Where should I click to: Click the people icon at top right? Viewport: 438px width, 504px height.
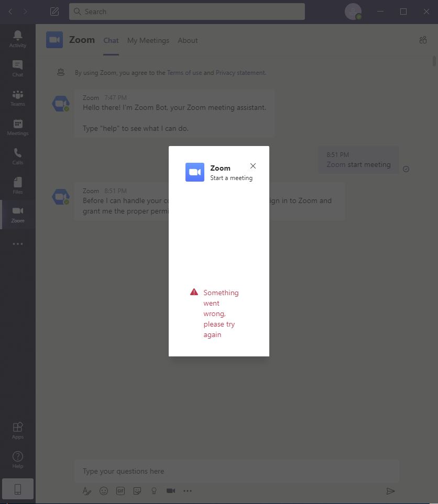coord(423,40)
